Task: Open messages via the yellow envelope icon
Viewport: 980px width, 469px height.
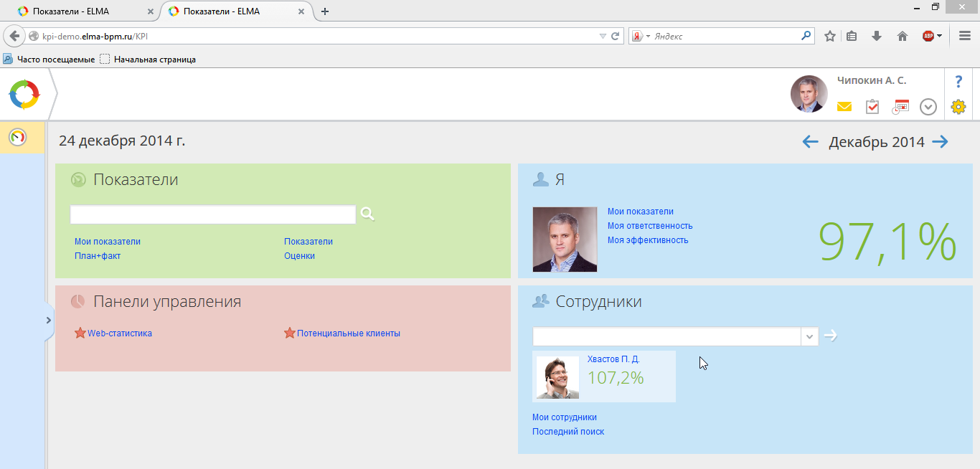Action: point(844,106)
